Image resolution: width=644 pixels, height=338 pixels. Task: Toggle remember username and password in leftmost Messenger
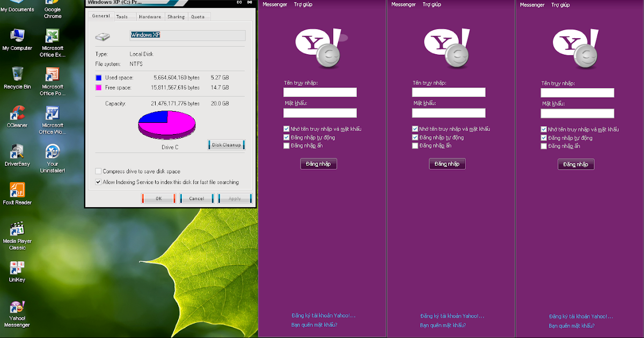(287, 129)
